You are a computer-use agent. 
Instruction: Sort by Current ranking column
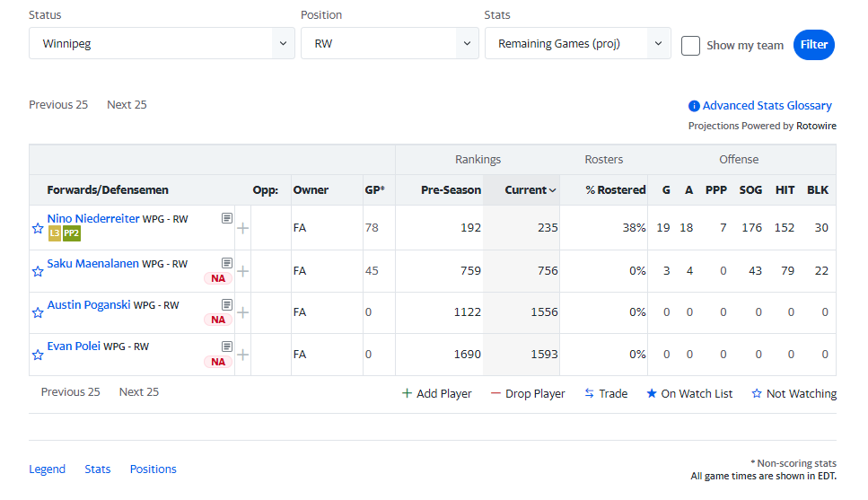click(530, 190)
